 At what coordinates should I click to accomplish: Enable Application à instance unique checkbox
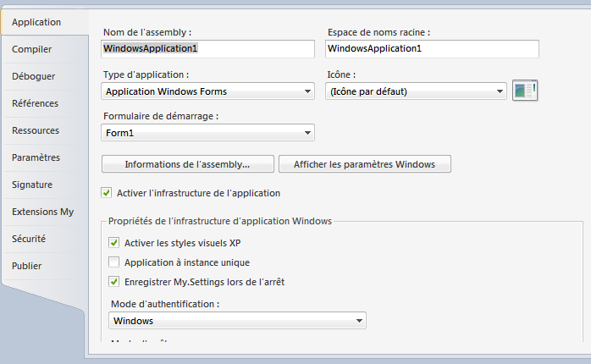click(x=114, y=262)
